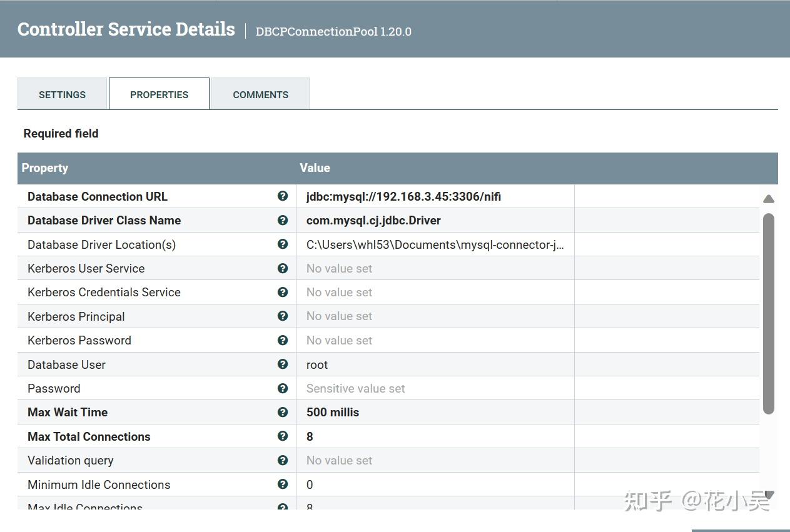View help for Max Total Connections
Image resolution: width=790 pixels, height=532 pixels.
(x=283, y=436)
